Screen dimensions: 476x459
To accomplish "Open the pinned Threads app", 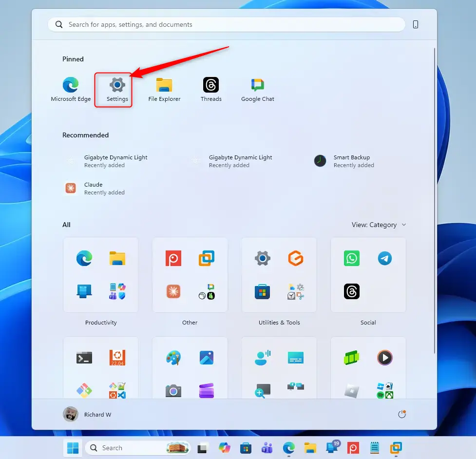I will (211, 90).
